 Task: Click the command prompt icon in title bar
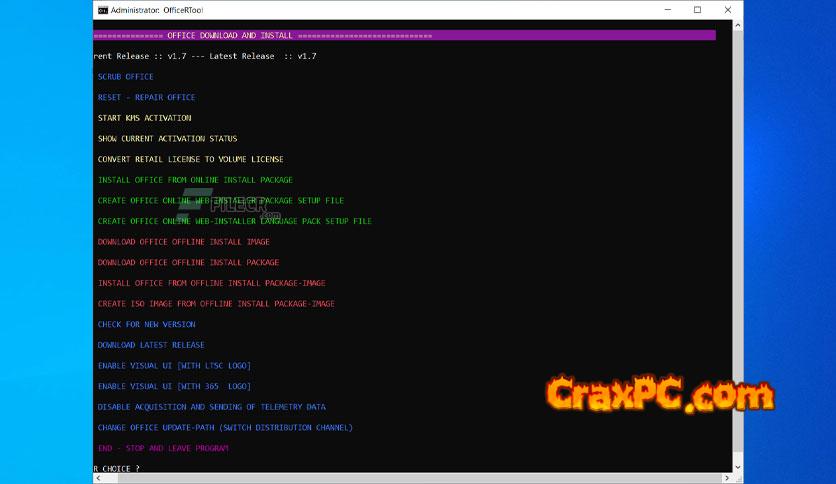click(x=102, y=10)
